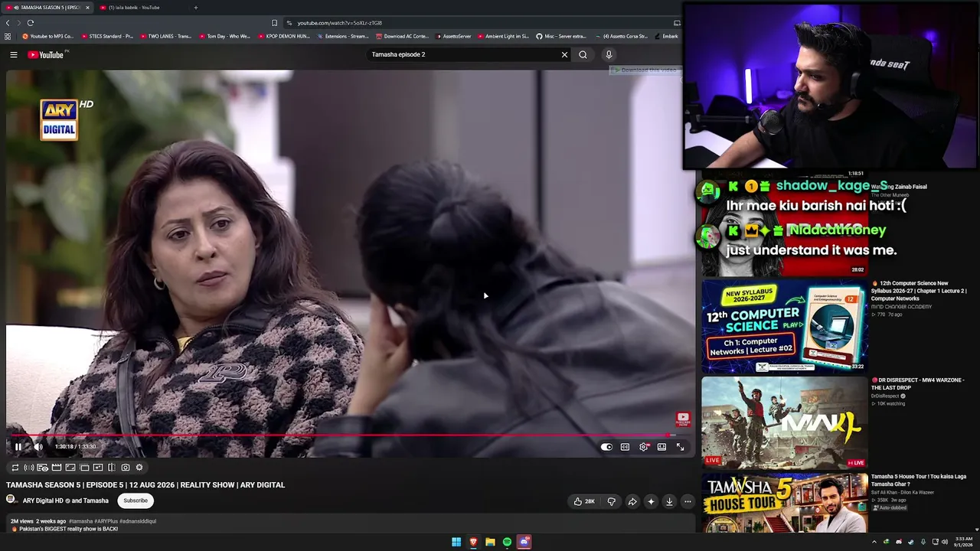Go back to the previous page
Image resolution: width=980 pixels, height=551 pixels.
pos(8,23)
